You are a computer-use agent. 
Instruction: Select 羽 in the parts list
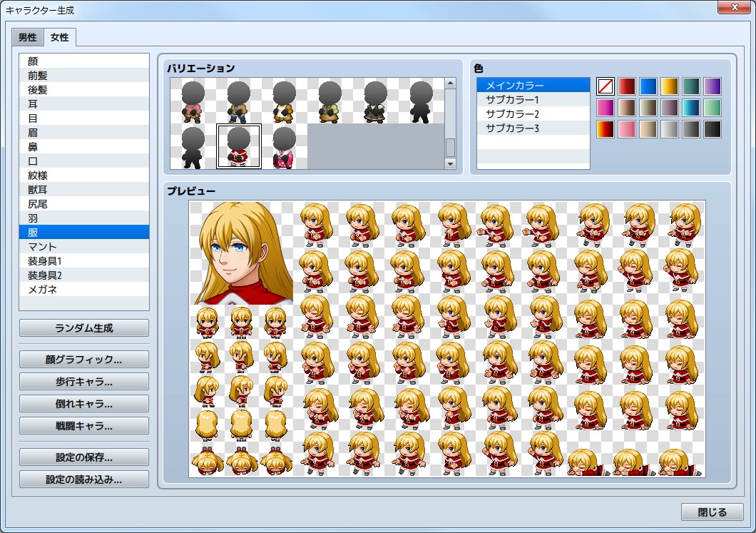click(84, 218)
